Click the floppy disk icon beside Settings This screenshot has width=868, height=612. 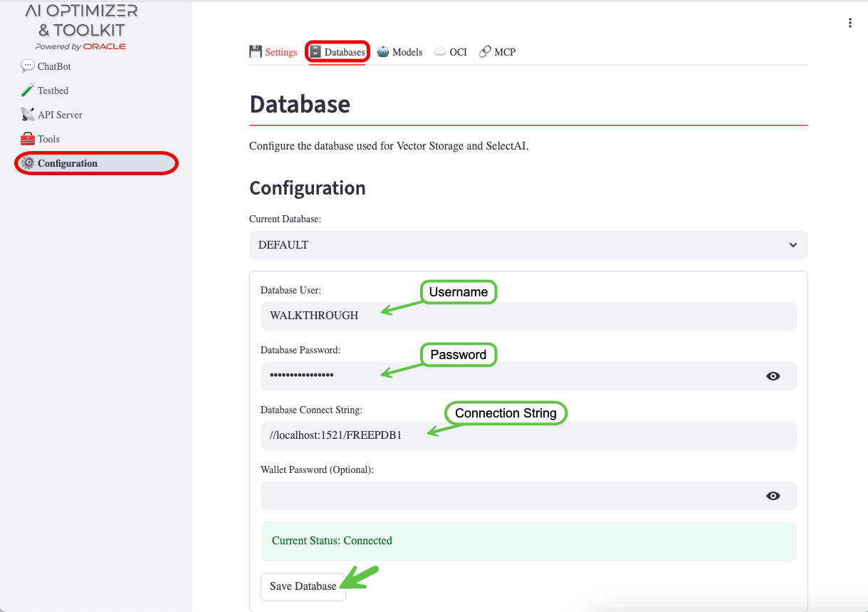255,51
